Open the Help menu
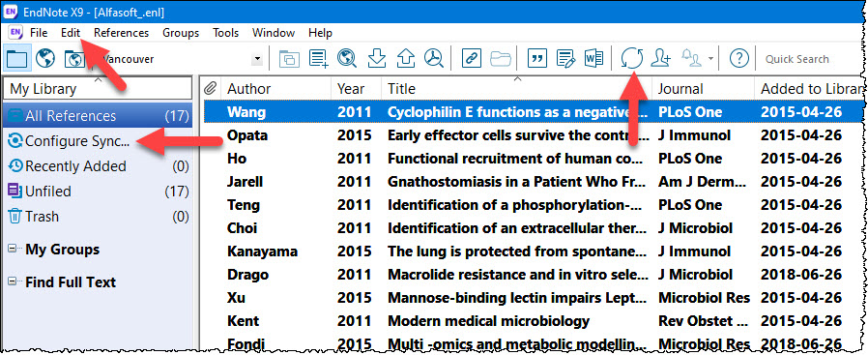Screen dimensions: 868x355 point(321,33)
